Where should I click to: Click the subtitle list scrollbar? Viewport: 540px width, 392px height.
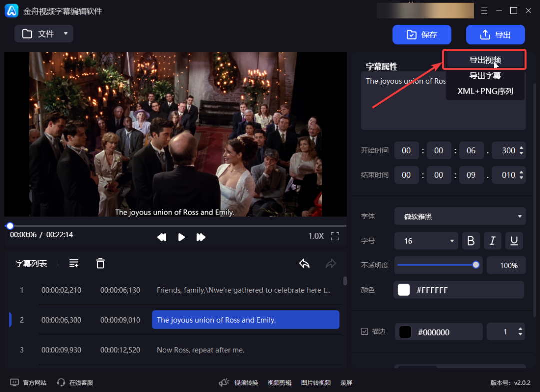[345, 281]
